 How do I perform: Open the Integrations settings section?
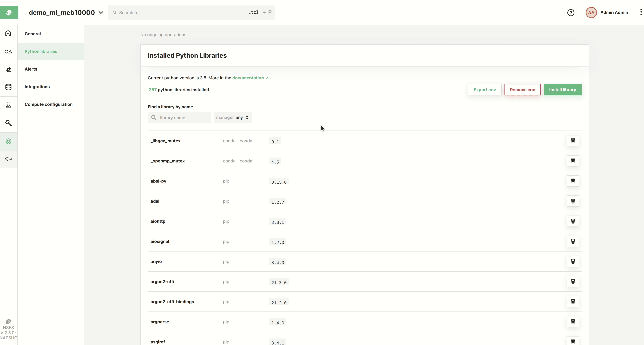click(x=51, y=87)
